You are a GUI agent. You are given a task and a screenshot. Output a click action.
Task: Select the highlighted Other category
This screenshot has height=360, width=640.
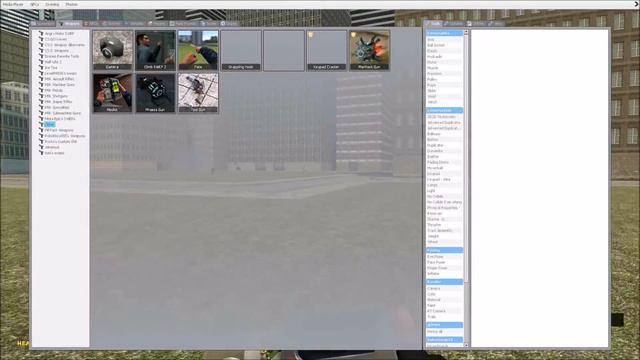(49, 124)
